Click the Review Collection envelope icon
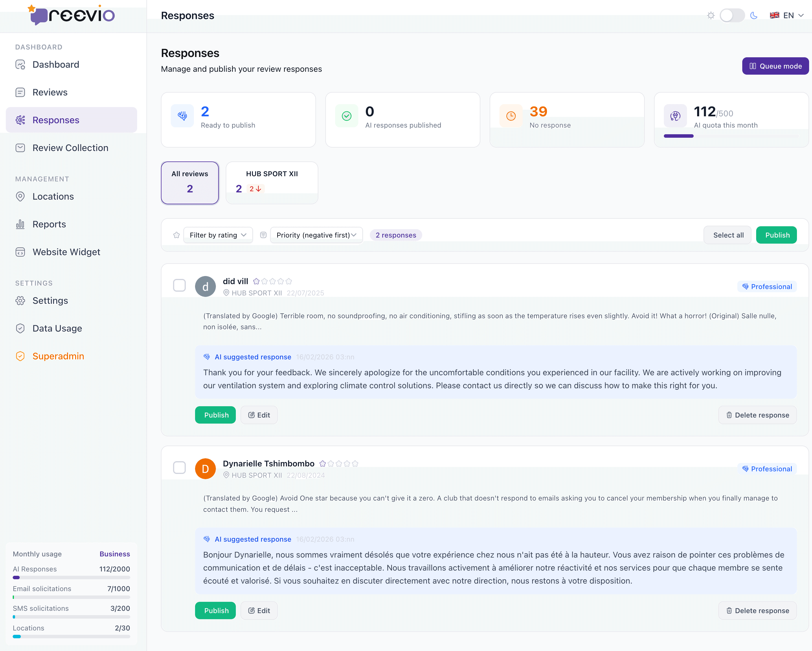Viewport: 812px width, 651px height. point(20,148)
